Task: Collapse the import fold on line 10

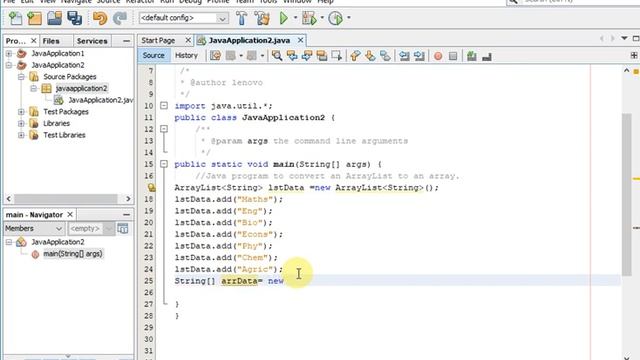Action: click(164, 106)
